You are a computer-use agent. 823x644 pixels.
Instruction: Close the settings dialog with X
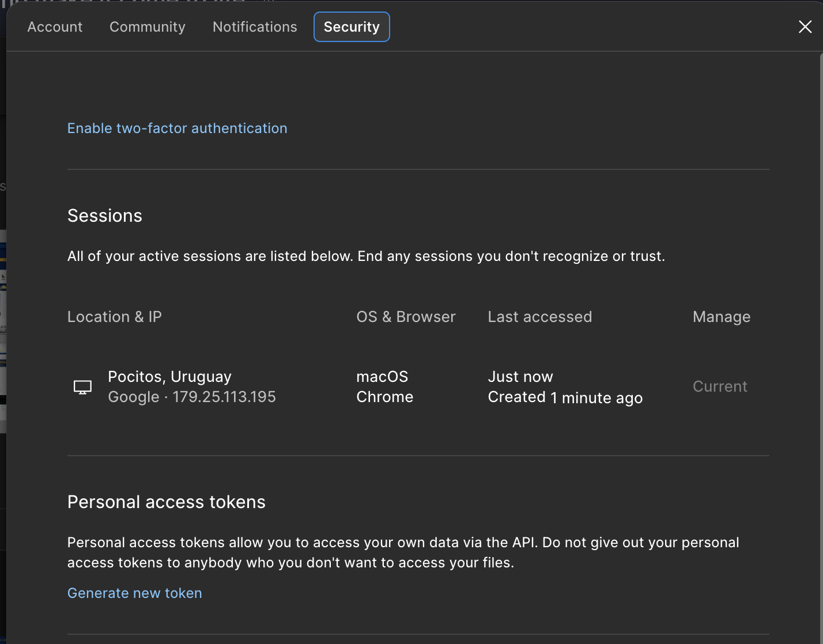coord(805,26)
